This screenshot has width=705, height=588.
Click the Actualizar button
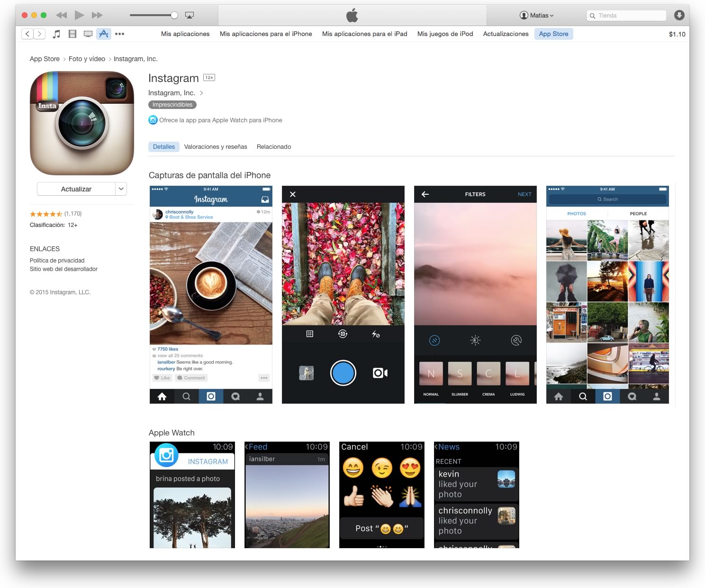click(x=76, y=189)
